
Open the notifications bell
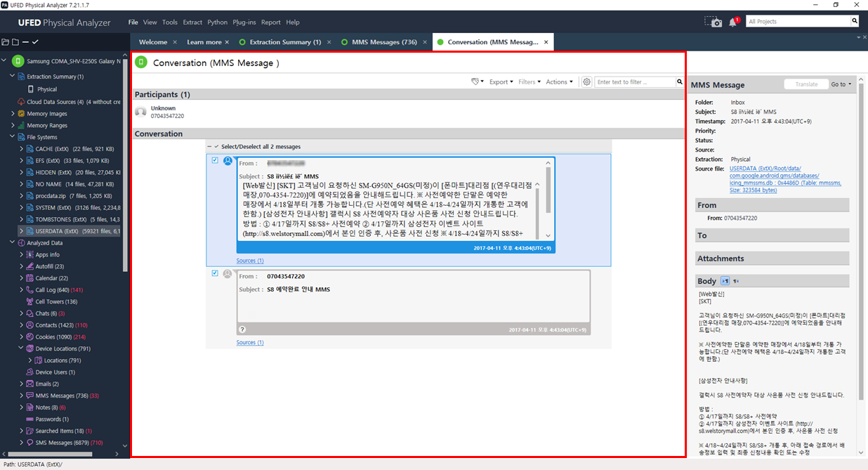click(733, 22)
